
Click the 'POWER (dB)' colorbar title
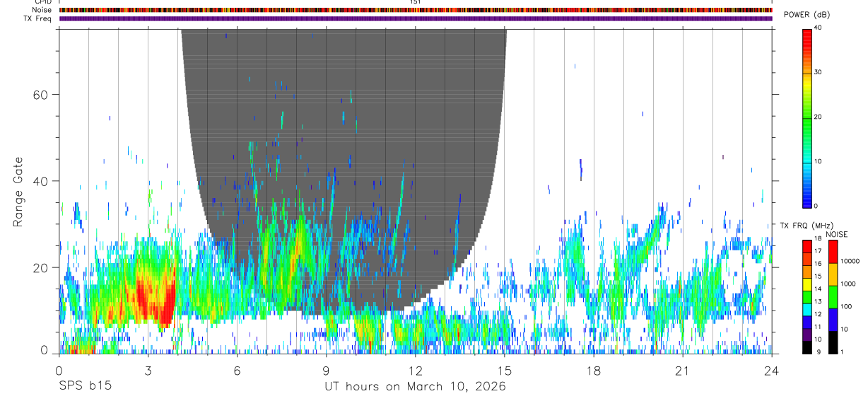point(807,15)
